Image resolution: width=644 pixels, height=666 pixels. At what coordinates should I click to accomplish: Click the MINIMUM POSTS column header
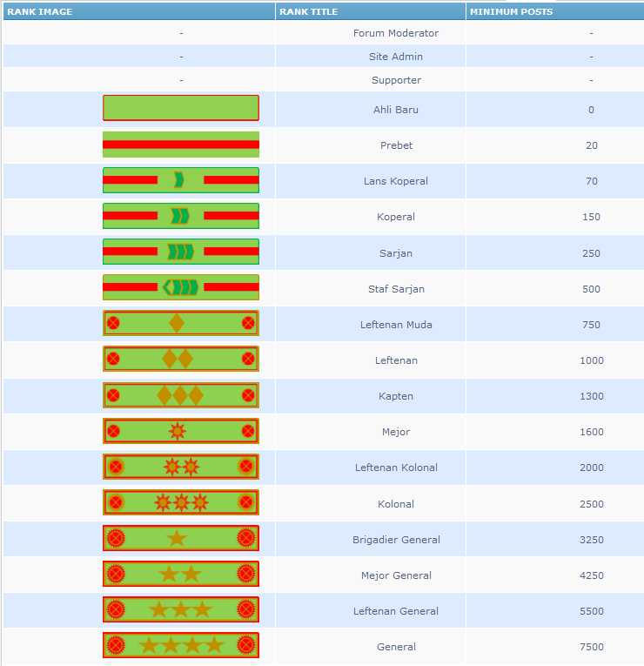(x=555, y=11)
